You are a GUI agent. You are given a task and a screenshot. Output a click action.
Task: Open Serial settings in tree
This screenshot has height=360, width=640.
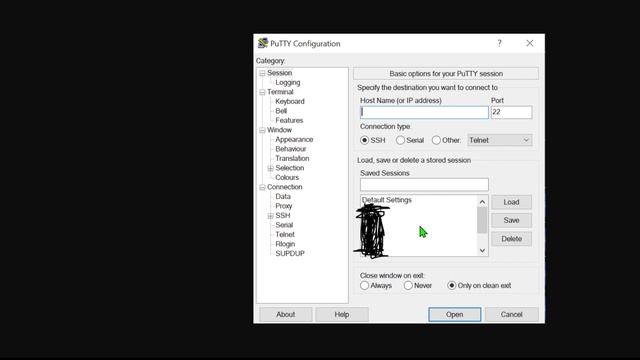coord(284,225)
